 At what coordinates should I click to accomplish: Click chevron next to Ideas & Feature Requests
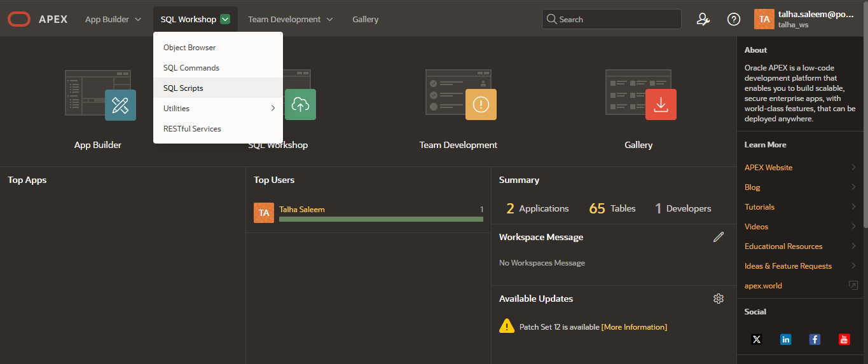pos(853,266)
